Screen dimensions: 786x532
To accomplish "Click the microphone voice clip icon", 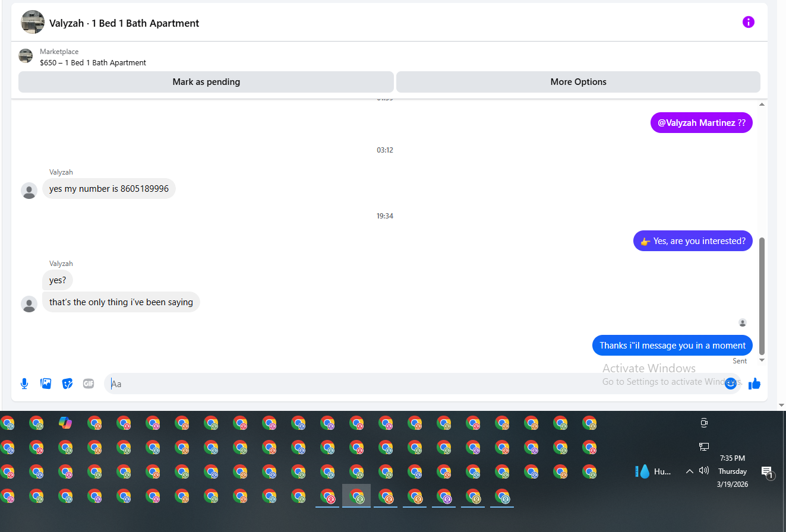I will (24, 384).
